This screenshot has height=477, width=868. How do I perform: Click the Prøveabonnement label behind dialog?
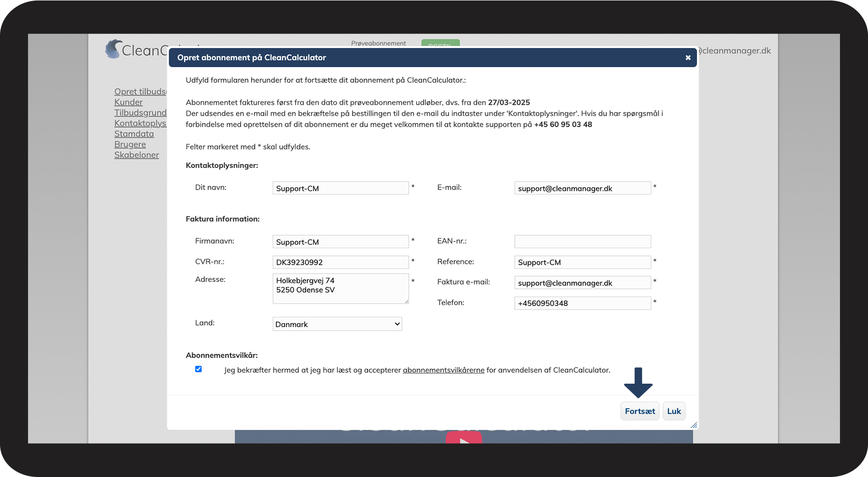[x=378, y=43]
